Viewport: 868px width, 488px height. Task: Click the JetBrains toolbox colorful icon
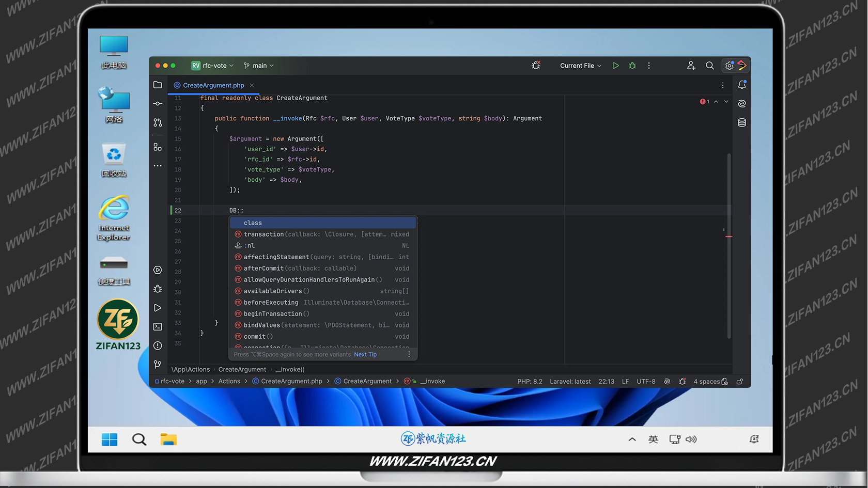click(742, 66)
